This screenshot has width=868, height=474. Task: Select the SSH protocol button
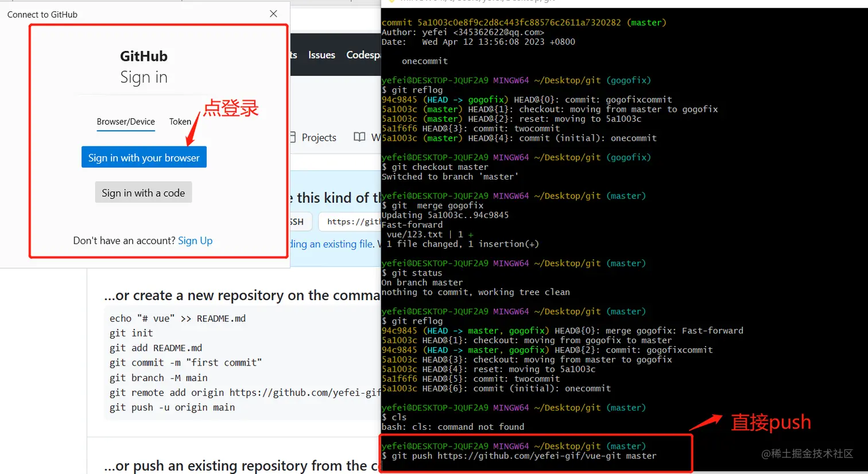click(x=300, y=222)
